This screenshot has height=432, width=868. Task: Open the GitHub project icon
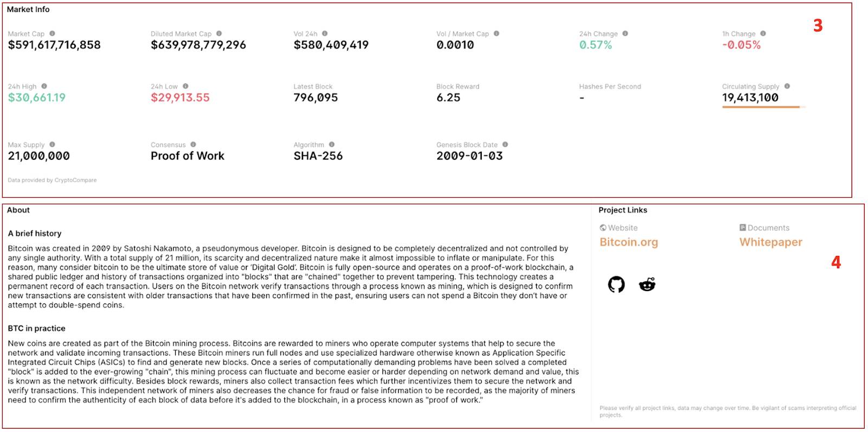616,284
